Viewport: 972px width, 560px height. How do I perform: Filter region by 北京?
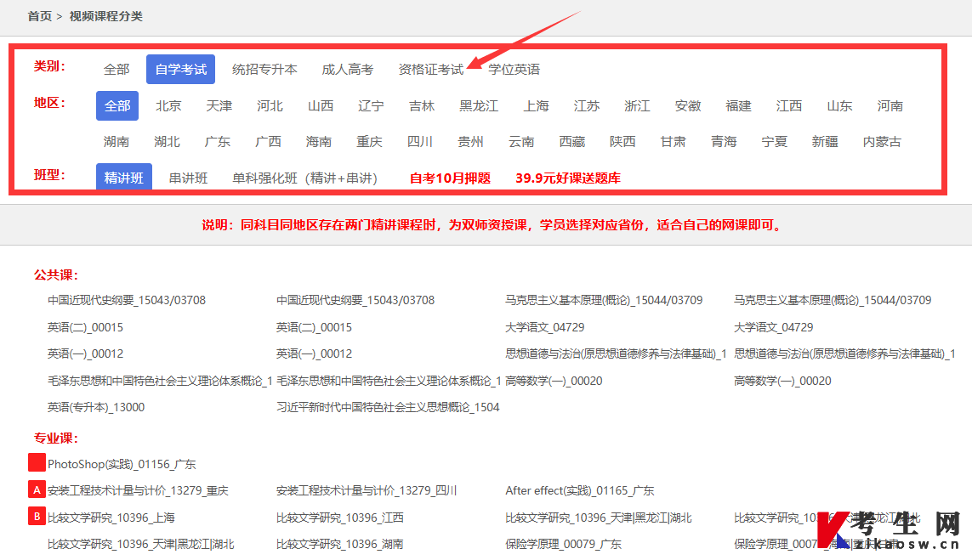pos(168,106)
